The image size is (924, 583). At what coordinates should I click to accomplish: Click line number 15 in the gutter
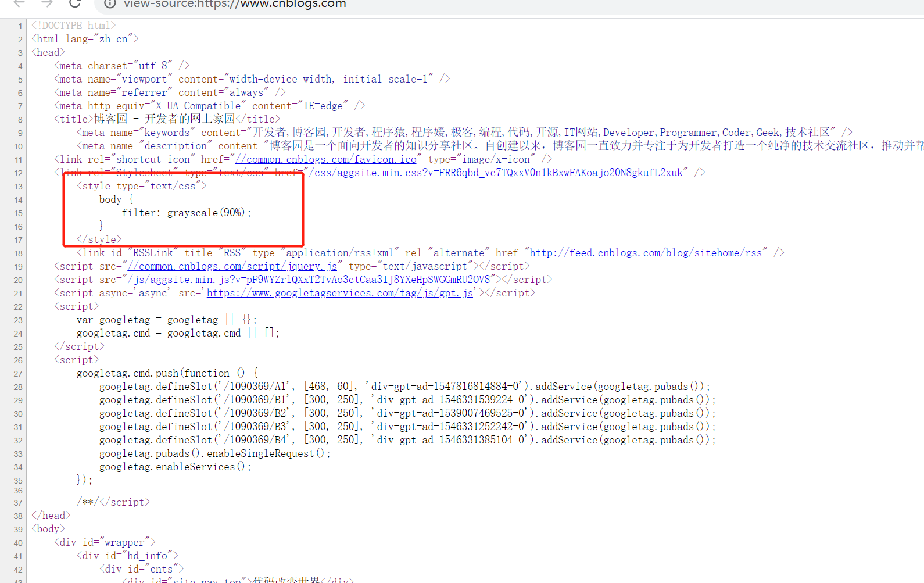tap(19, 213)
